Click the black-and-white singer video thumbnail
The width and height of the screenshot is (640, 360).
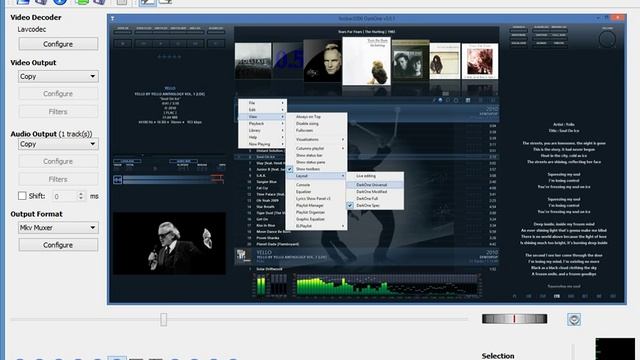tap(169, 243)
